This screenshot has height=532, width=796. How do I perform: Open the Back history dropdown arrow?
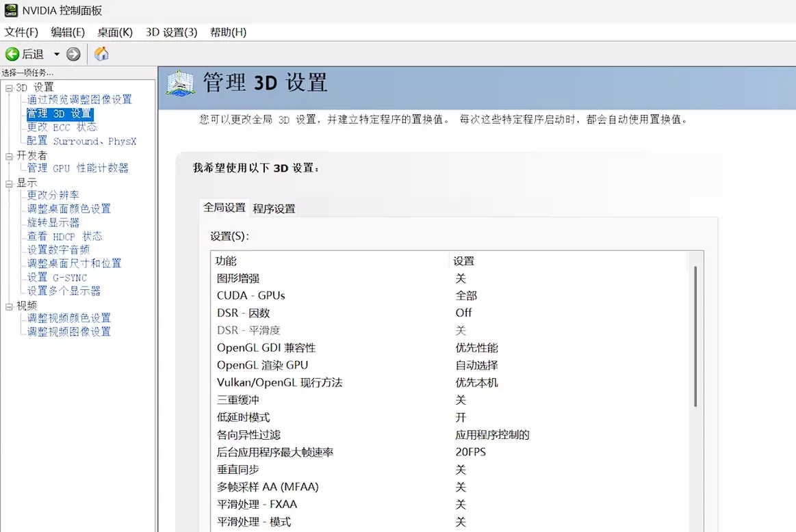tap(57, 54)
